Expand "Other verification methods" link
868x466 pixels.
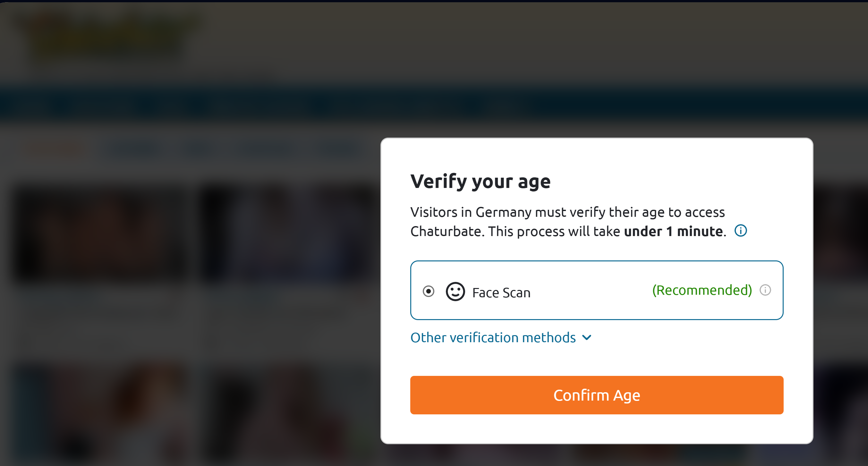coord(493,338)
